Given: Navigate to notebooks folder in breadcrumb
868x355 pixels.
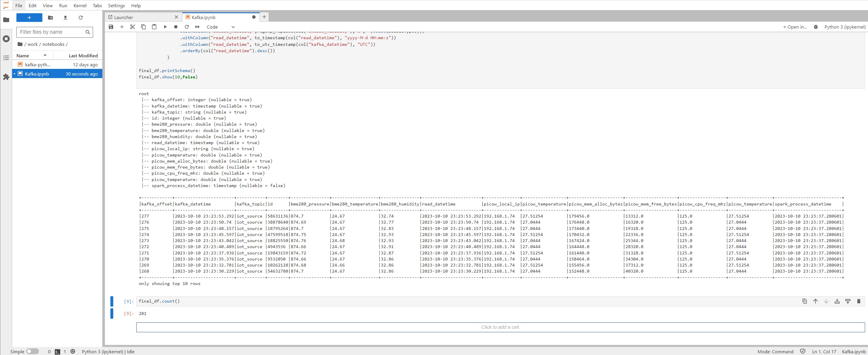Looking at the screenshot, I should coord(53,44).
